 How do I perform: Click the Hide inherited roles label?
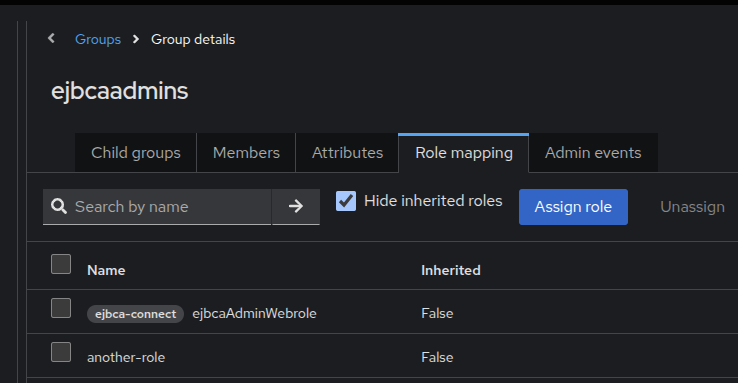pos(433,201)
